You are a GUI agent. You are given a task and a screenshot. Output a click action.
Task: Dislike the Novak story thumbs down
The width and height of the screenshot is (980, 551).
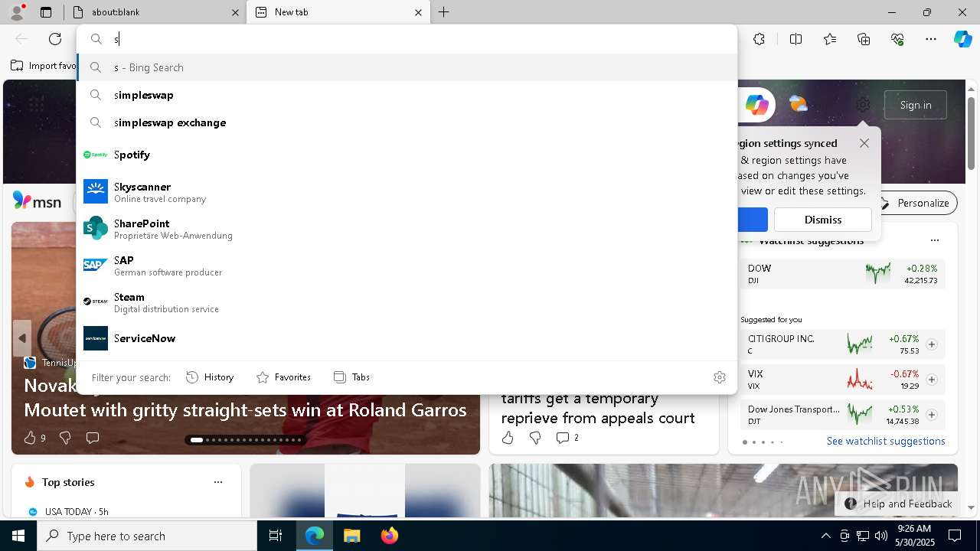(65, 438)
